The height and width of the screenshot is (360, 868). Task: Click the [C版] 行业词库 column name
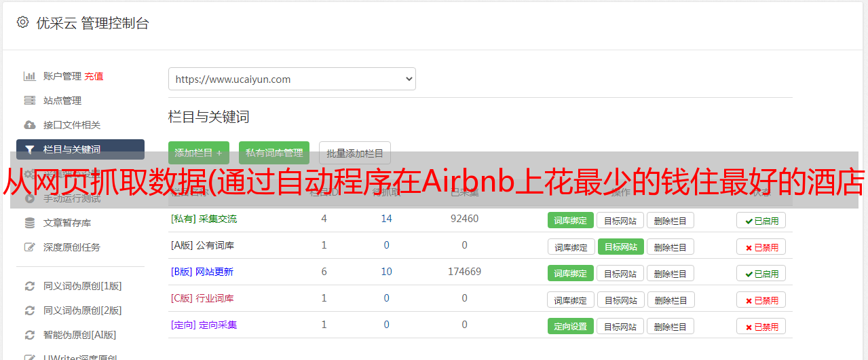[x=202, y=298]
